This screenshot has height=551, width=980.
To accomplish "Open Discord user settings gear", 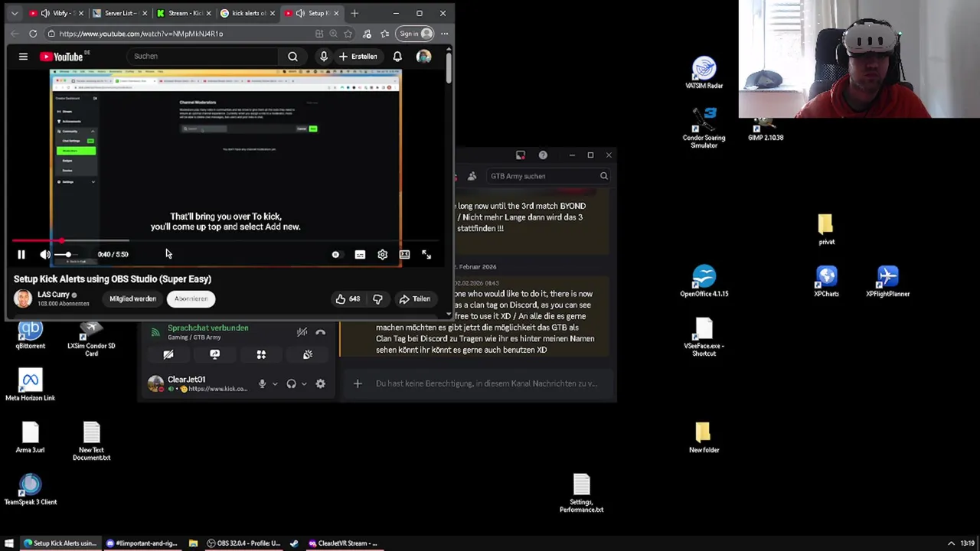I will tap(321, 383).
